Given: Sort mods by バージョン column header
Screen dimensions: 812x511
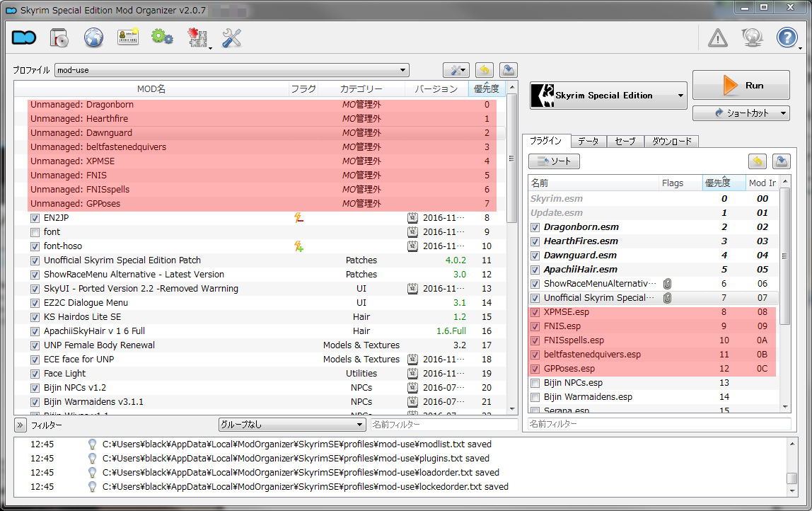Looking at the screenshot, I should 436,89.
